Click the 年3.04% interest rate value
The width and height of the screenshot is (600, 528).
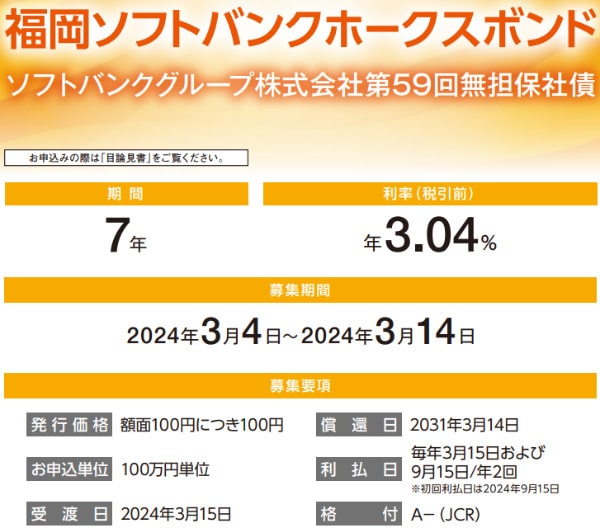(x=430, y=235)
